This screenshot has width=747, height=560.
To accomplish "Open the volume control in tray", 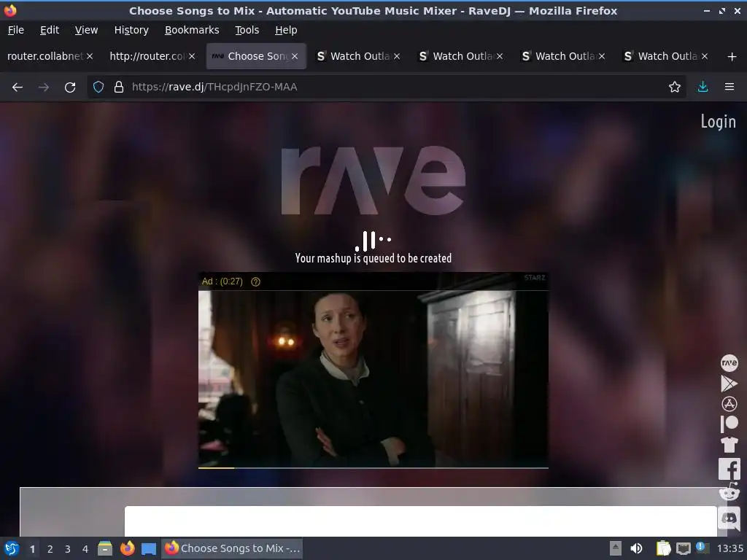I will 636,548.
